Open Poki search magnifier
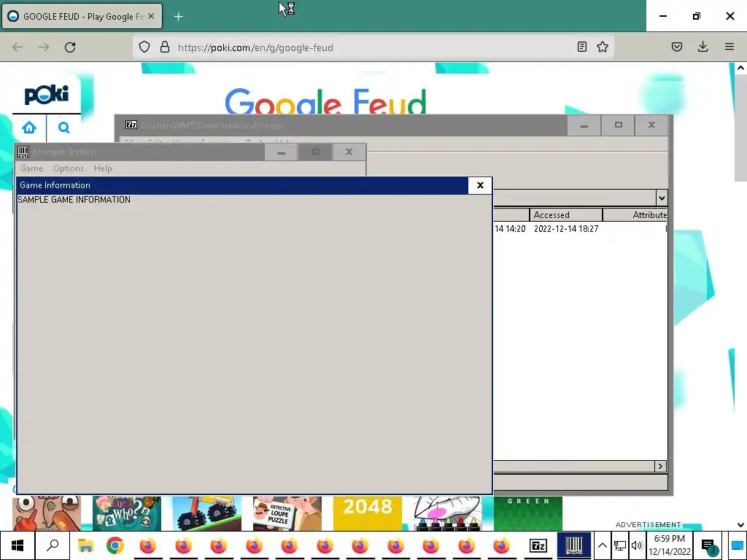 click(x=64, y=128)
